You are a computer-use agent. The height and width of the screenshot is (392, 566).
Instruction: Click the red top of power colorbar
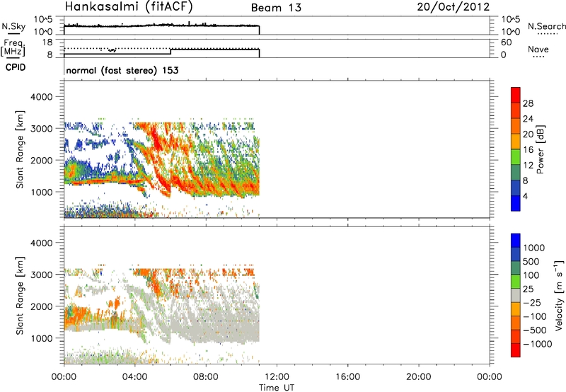click(516, 93)
